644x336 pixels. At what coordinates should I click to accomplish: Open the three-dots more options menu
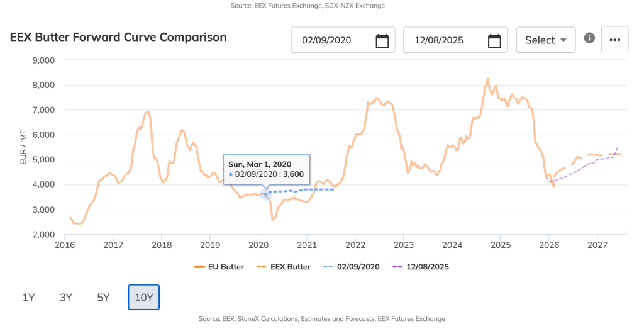point(615,40)
